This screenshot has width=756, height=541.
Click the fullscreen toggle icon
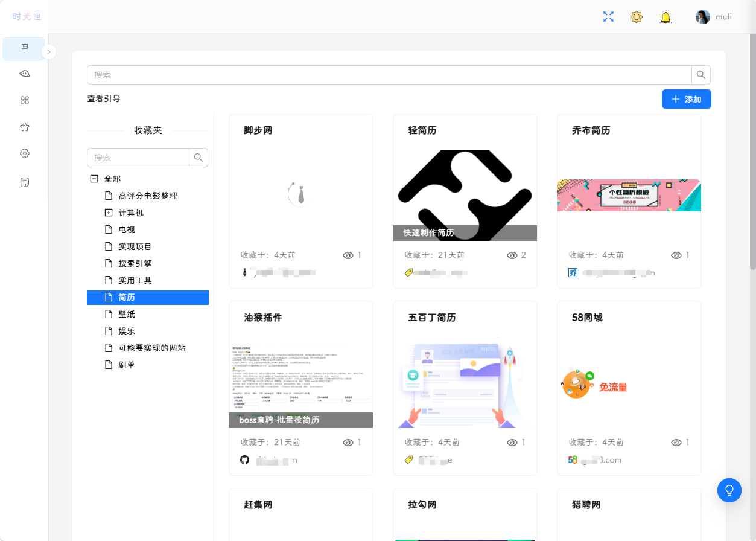[x=608, y=17]
